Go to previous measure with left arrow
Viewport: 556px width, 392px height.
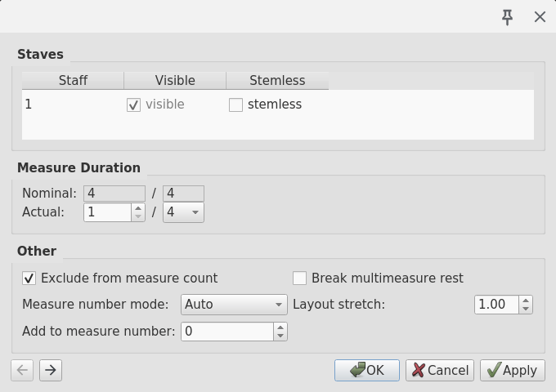[22, 370]
